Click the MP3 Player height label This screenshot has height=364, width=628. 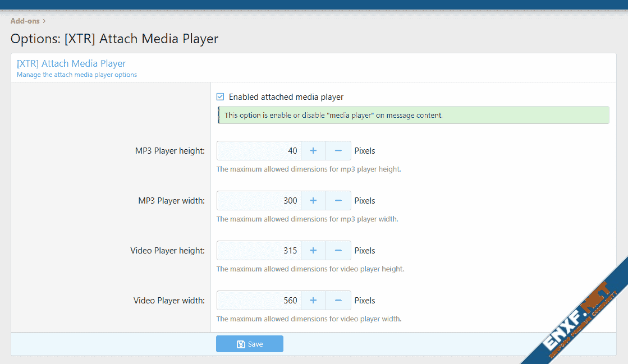click(169, 151)
